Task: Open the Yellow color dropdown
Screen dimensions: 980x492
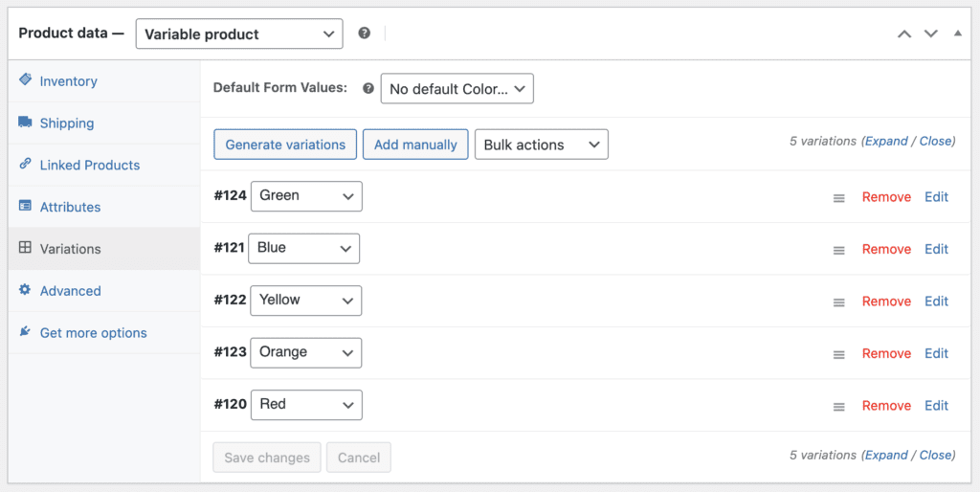Action: [x=305, y=301]
